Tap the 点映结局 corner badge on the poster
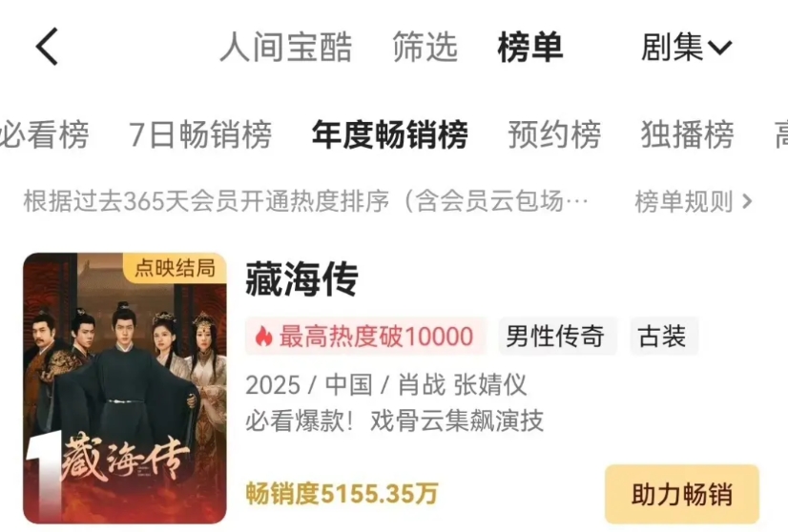788x532 pixels. (175, 268)
